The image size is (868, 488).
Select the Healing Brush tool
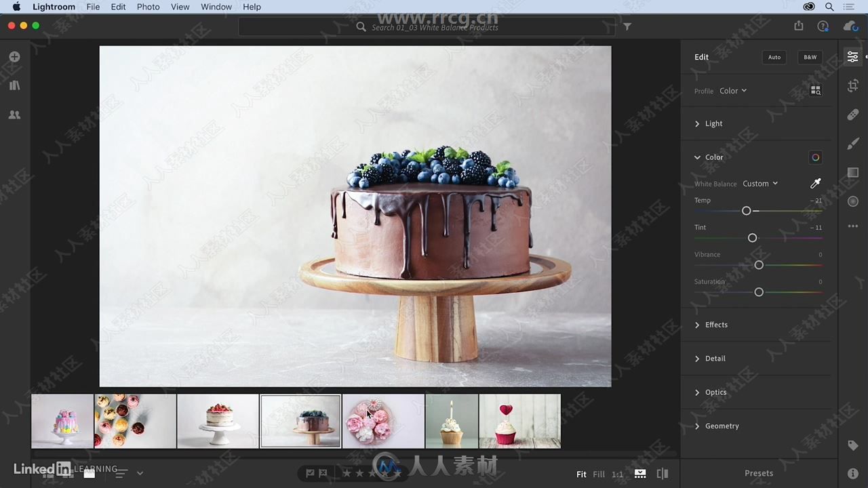tap(853, 115)
